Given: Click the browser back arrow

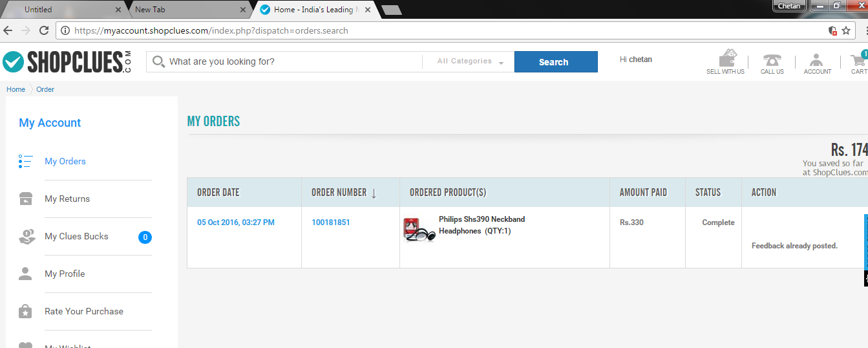Looking at the screenshot, I should tap(8, 30).
